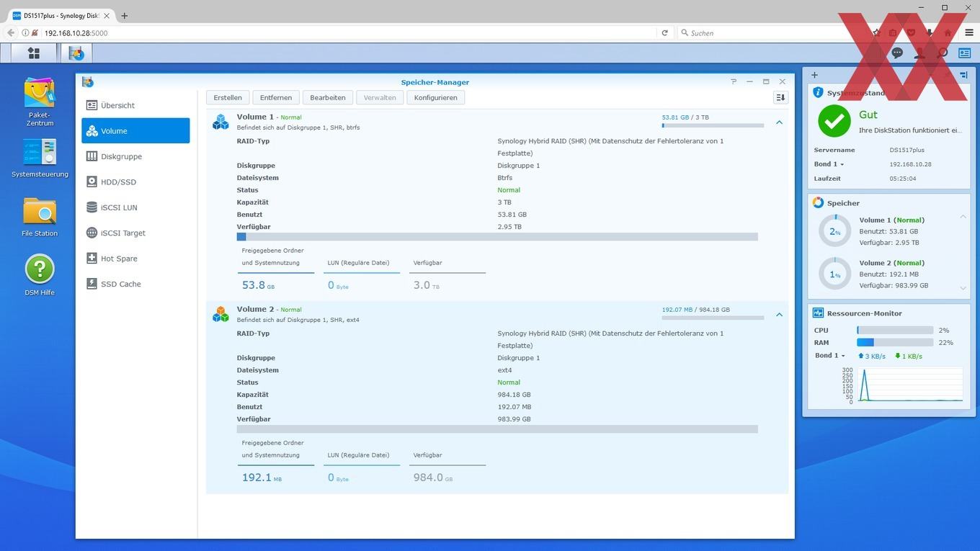Click the browser address bar
Viewport: 980px width, 551px height.
[349, 32]
